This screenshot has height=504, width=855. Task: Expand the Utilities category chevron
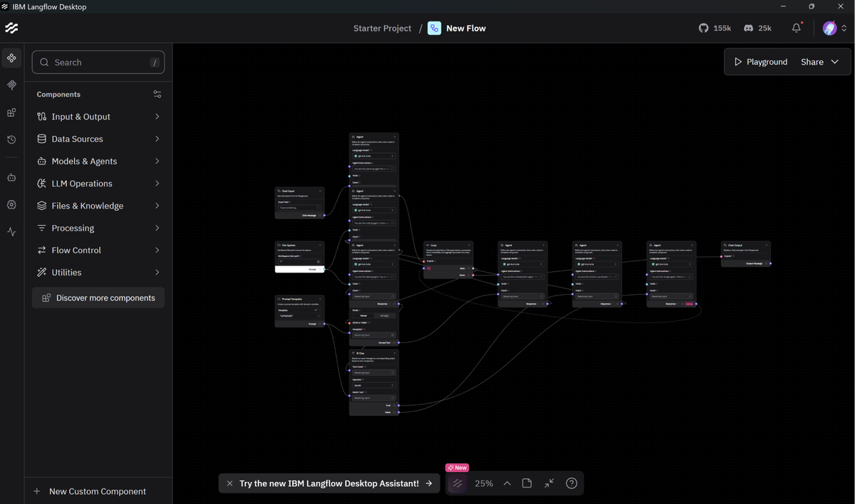point(157,272)
